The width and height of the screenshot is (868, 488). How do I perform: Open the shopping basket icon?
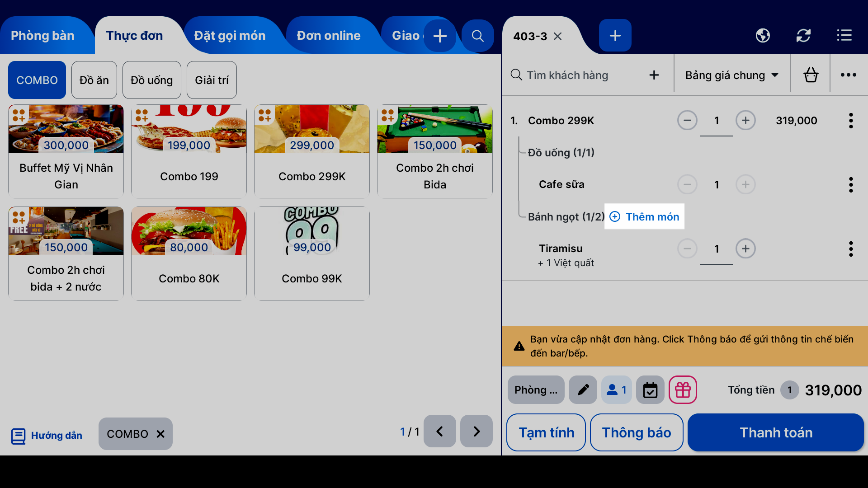(x=811, y=75)
